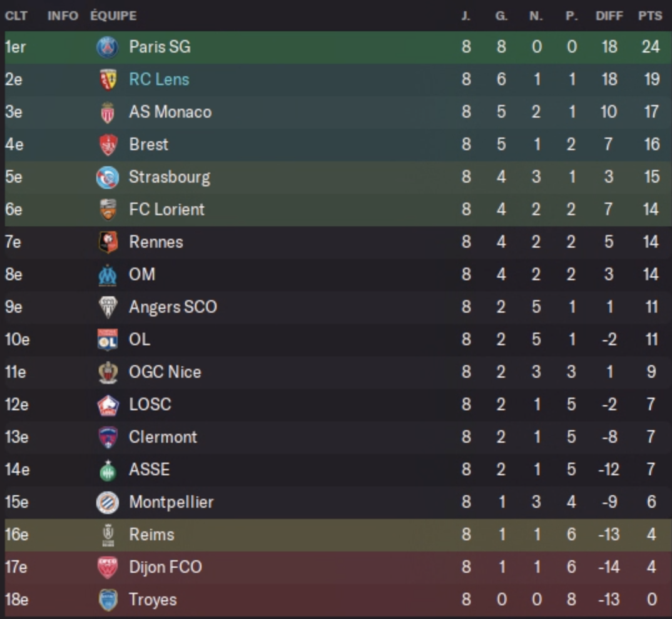The image size is (672, 619).
Task: Click the OGC Nice crest
Action: point(108,373)
